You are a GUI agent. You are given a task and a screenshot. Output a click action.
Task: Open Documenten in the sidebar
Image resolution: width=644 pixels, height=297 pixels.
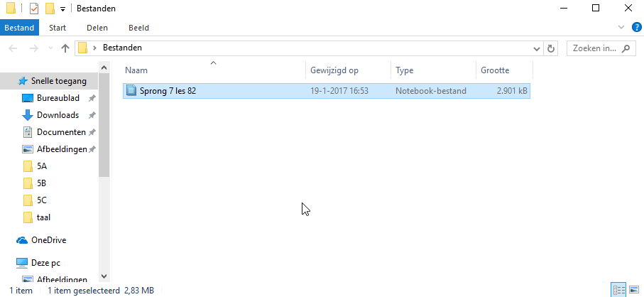pos(61,132)
